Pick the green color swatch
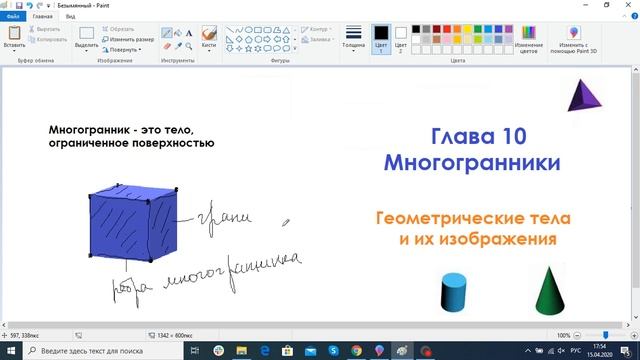The image size is (640, 360). [x=478, y=29]
